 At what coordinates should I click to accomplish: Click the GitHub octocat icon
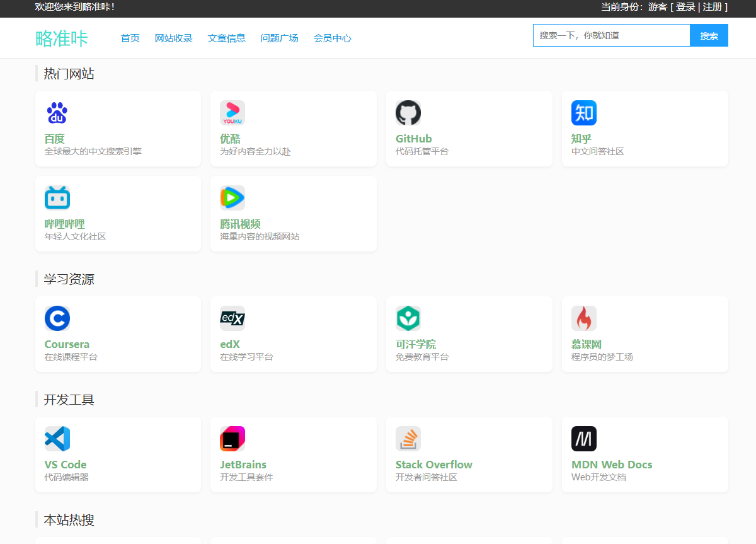coord(408,113)
